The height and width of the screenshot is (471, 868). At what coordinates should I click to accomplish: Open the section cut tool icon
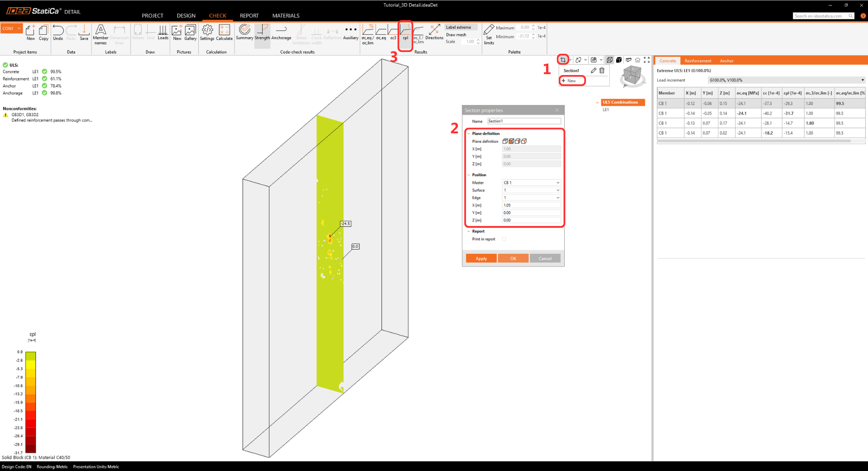point(563,60)
